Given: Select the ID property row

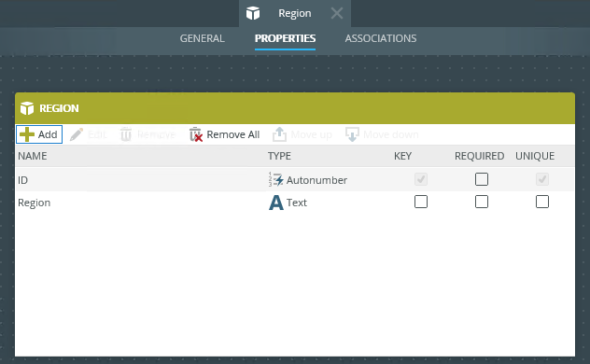Looking at the screenshot, I should (x=295, y=180).
